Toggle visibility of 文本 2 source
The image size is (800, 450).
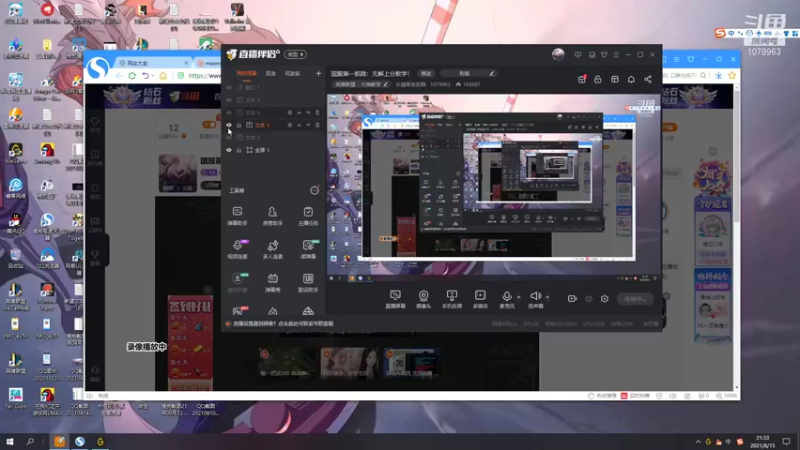[229, 137]
